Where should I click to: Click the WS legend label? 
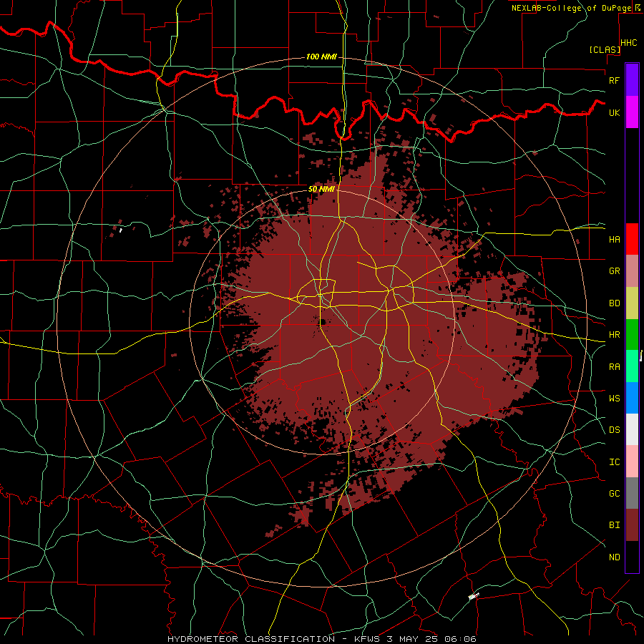tap(614, 398)
